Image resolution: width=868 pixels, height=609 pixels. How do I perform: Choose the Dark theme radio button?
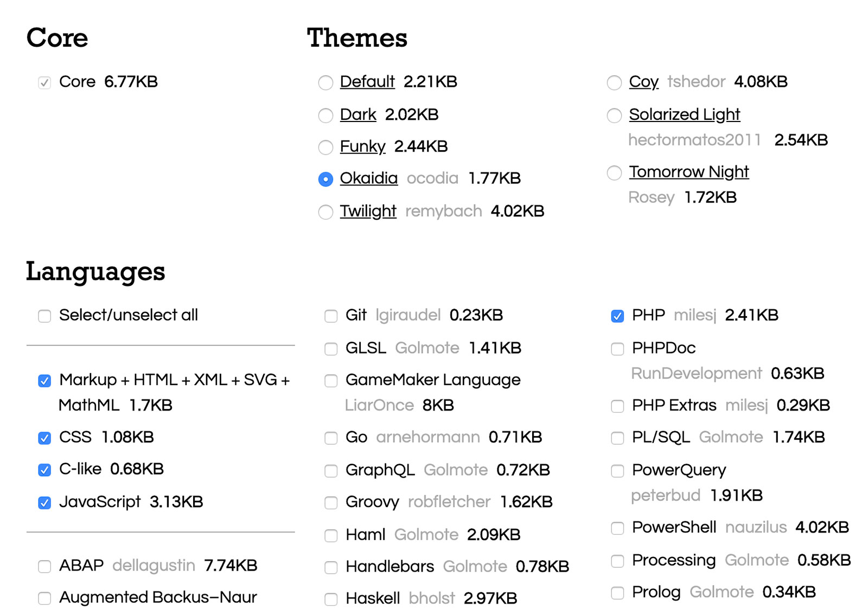325,116
